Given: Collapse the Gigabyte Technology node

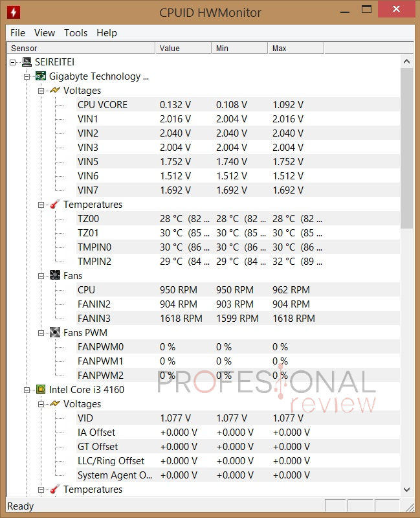Looking at the screenshot, I should click(x=27, y=76).
